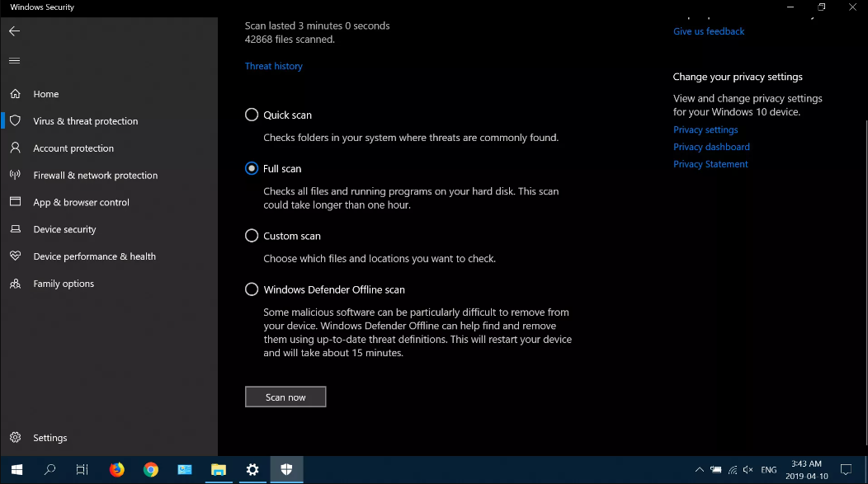The image size is (868, 484).
Task: Click the Virus & threat protection shield icon
Action: [x=16, y=120]
